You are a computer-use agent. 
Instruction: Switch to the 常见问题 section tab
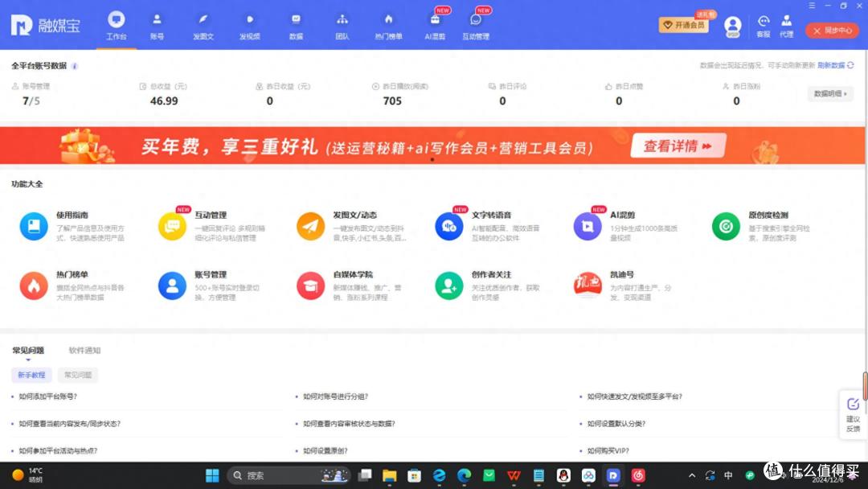click(x=28, y=351)
